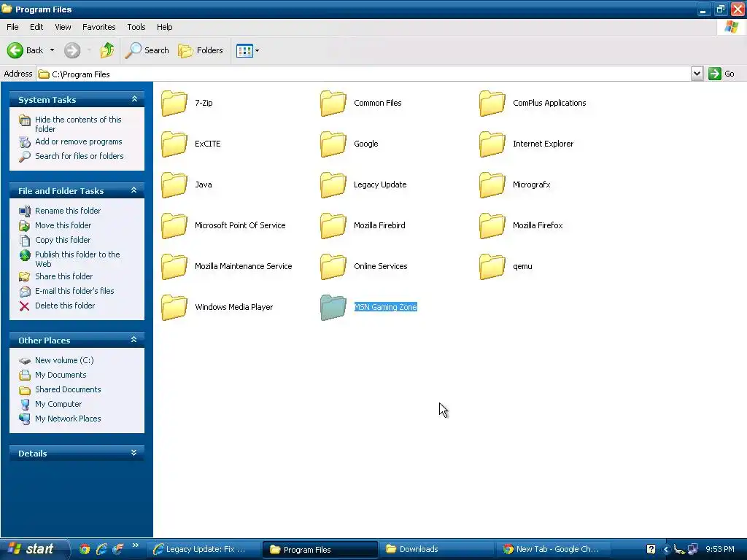The width and height of the screenshot is (747, 560).
Task: Go up one folder level
Action: (107, 50)
